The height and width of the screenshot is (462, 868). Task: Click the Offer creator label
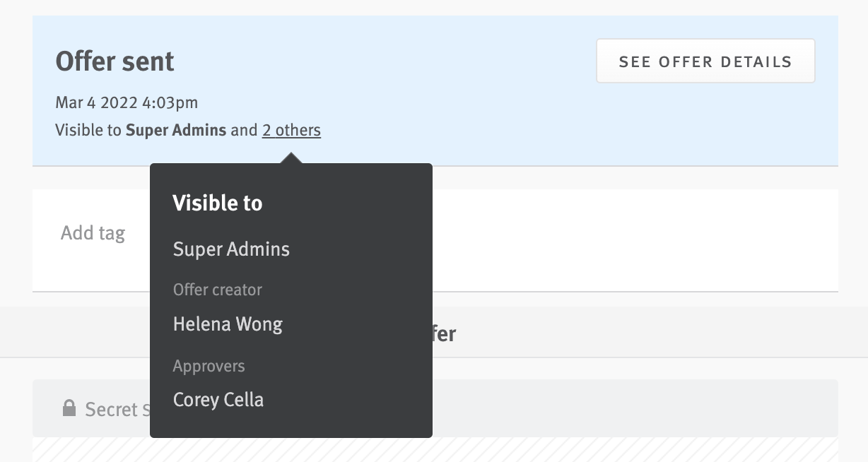(217, 290)
